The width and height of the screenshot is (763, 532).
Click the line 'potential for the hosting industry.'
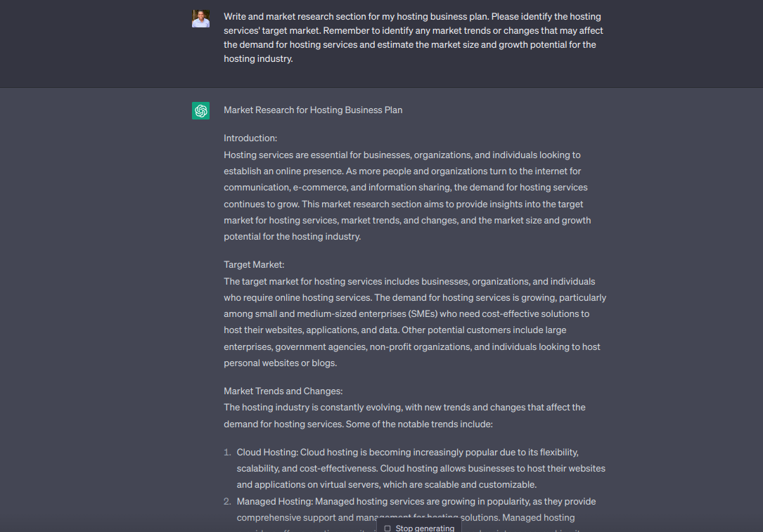[x=293, y=237]
